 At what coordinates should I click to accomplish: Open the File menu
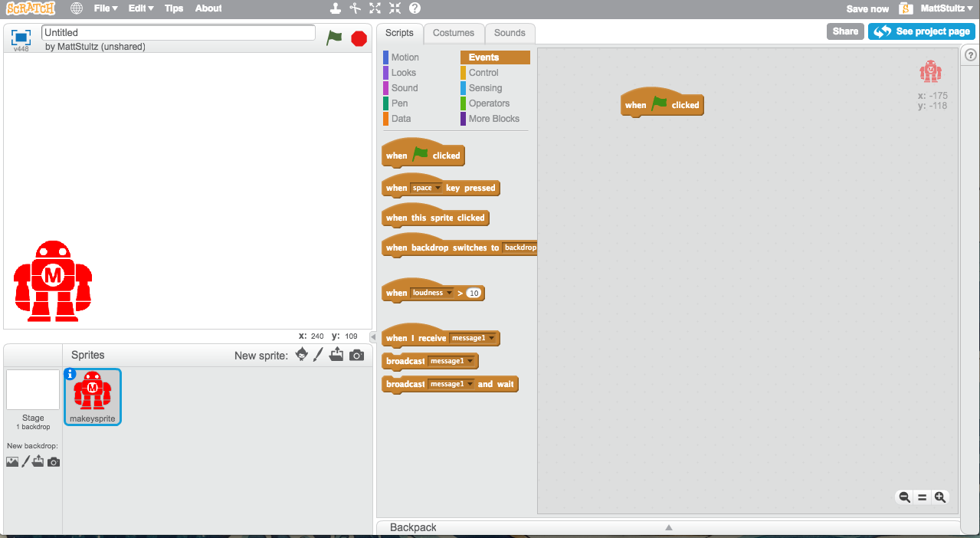coord(106,8)
